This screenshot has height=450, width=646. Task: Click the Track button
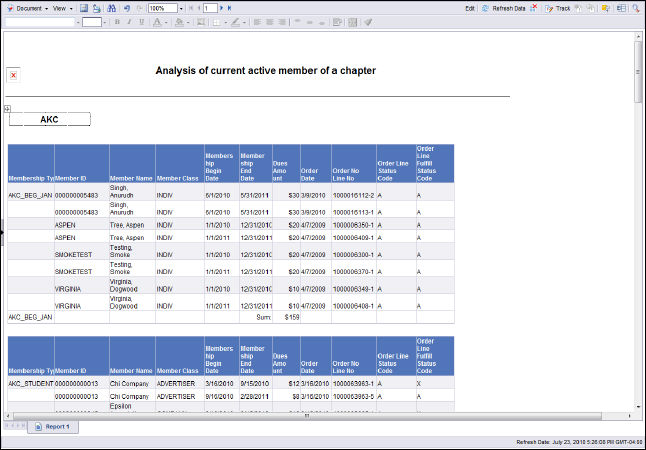[x=563, y=7]
